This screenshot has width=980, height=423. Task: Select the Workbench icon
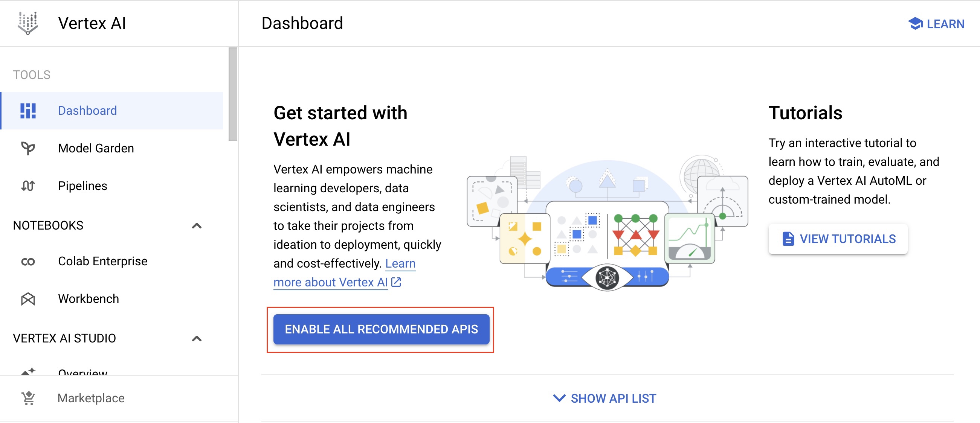click(28, 299)
